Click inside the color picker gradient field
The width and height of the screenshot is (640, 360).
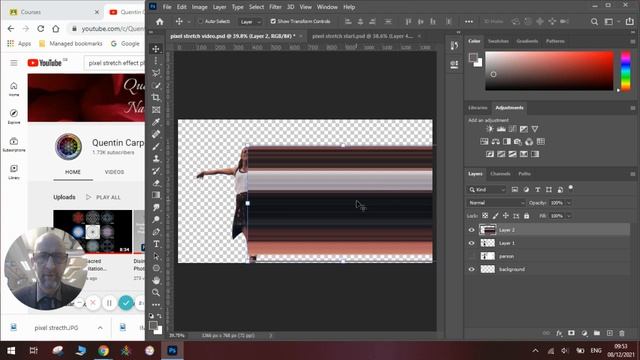click(x=549, y=71)
